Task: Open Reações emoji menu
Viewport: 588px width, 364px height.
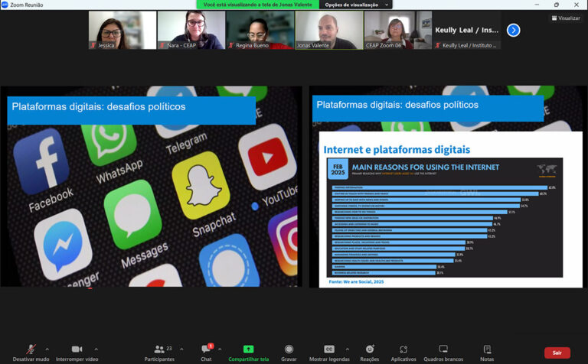Action: pos(370,353)
